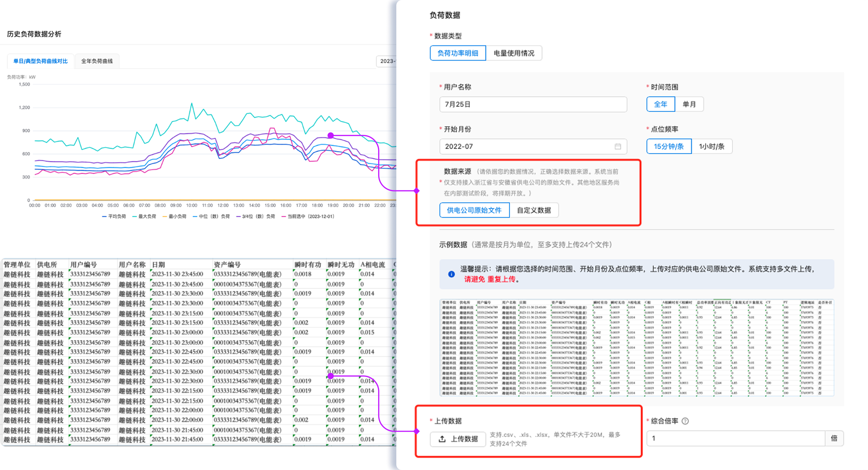
Task: Switch to 单日/典型负荷曲线对比 tab
Action: tap(40, 61)
